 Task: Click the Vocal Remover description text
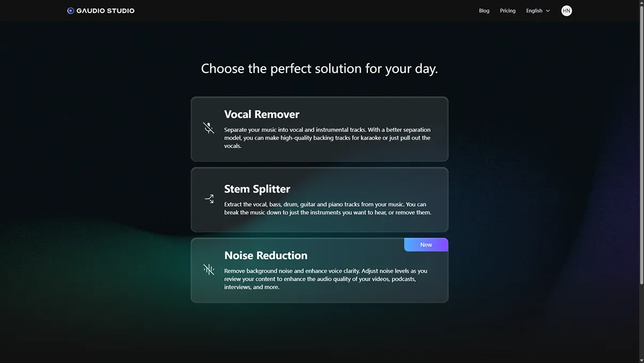(327, 138)
